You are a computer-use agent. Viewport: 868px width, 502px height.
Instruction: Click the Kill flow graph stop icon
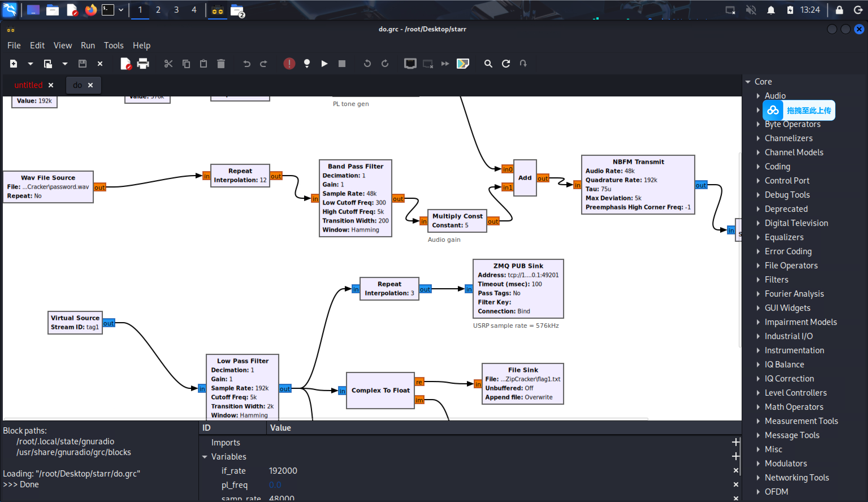pyautogui.click(x=342, y=64)
